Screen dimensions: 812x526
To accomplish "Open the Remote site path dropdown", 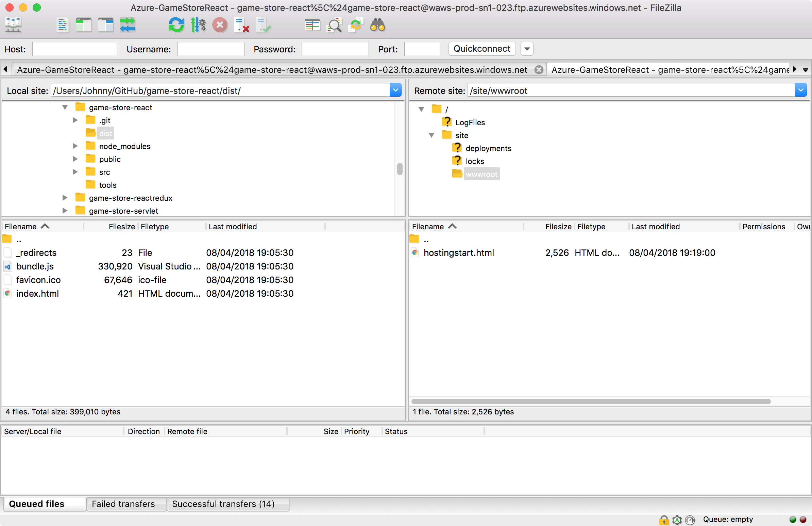I will click(800, 91).
